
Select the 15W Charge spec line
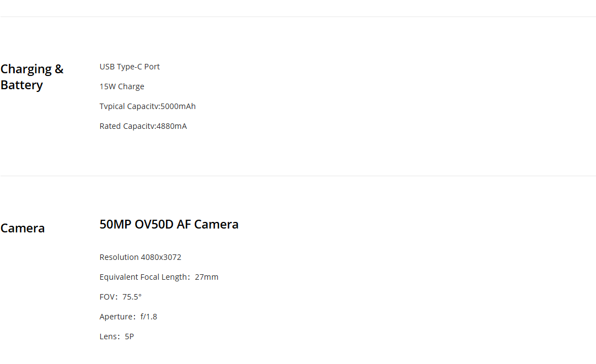pos(122,86)
